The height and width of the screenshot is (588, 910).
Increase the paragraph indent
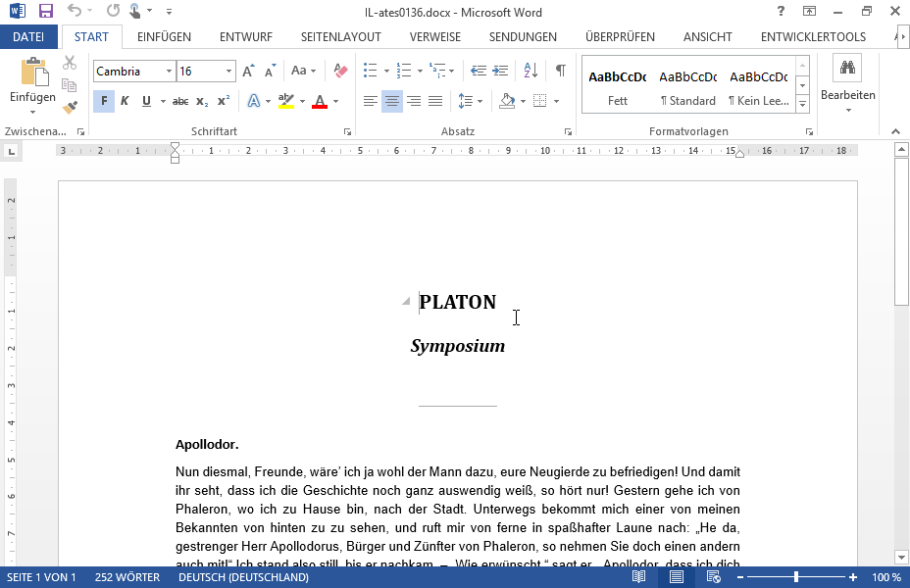tap(500, 71)
